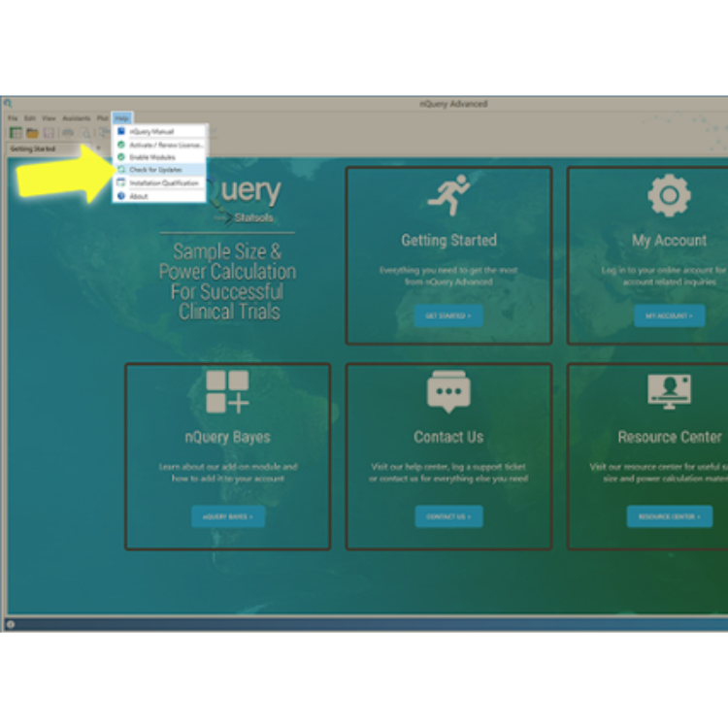Click Check for Updates in Help menu
The height and width of the screenshot is (728, 728).
(155, 170)
